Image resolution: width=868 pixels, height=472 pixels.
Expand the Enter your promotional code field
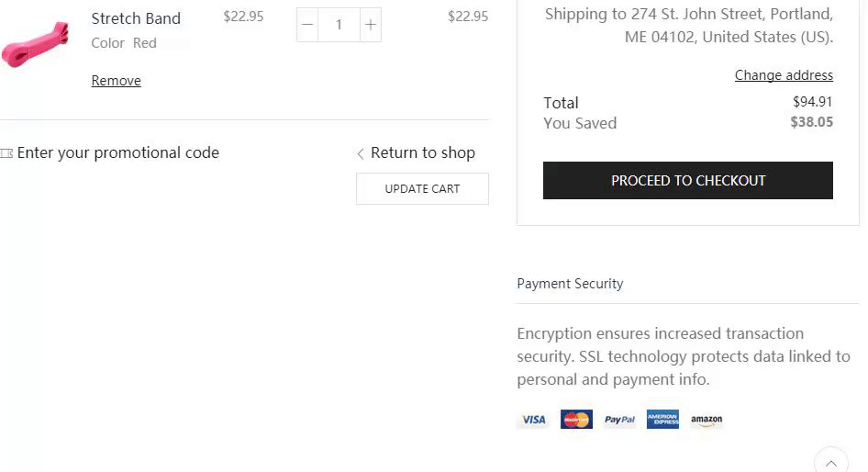click(117, 153)
